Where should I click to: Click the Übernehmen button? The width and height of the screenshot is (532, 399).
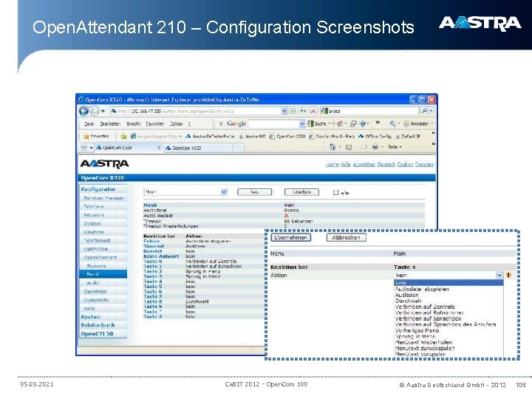pyautogui.click(x=291, y=237)
